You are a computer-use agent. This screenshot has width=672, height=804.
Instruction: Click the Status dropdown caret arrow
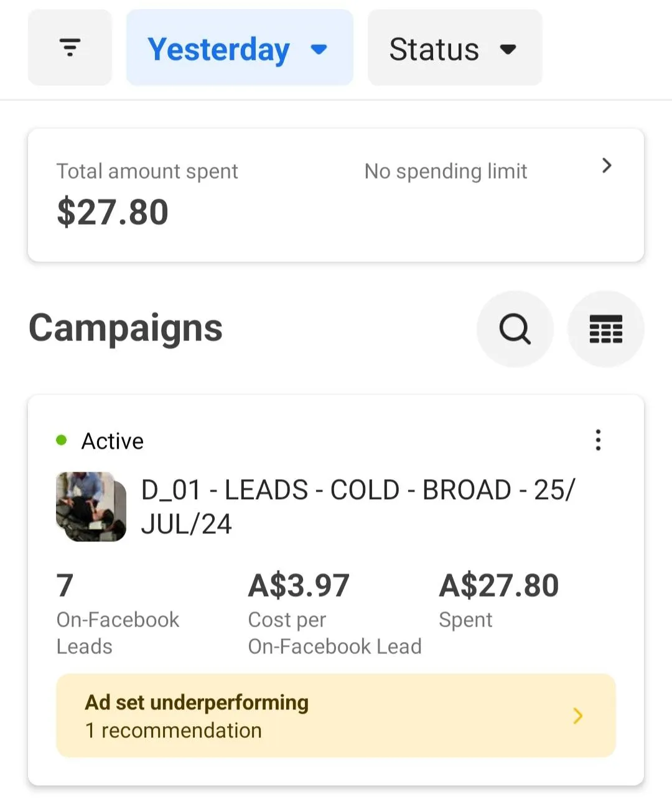click(x=508, y=49)
